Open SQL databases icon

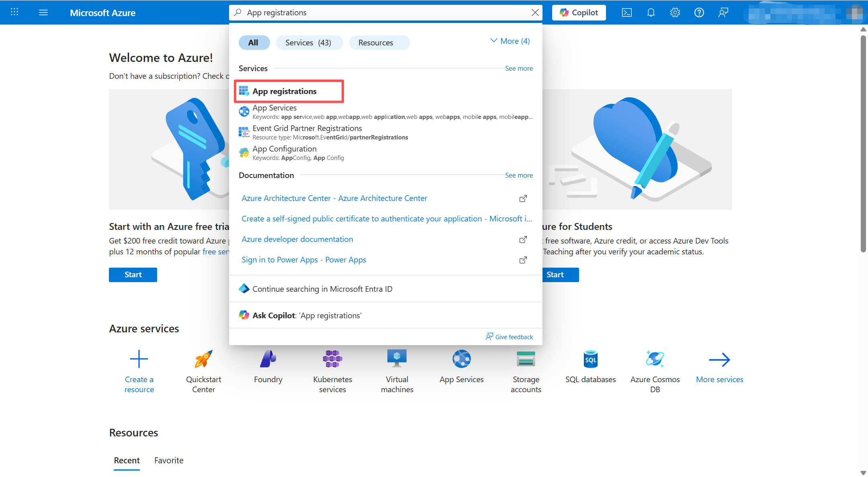point(591,359)
